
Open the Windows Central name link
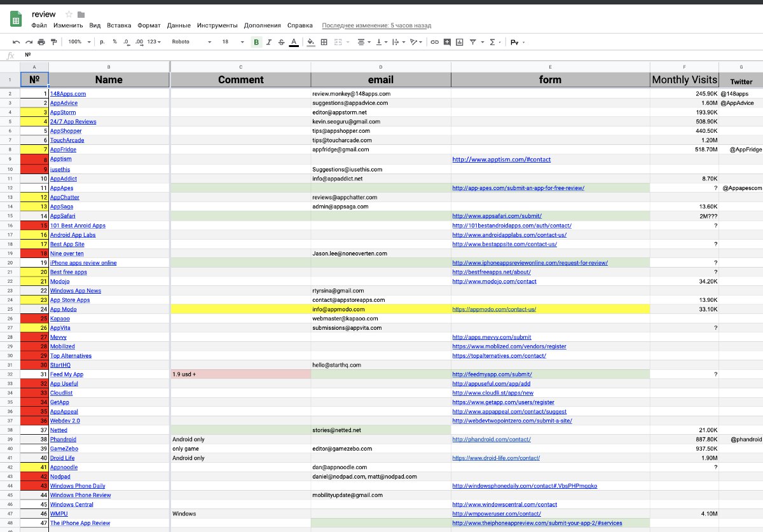[x=72, y=505]
